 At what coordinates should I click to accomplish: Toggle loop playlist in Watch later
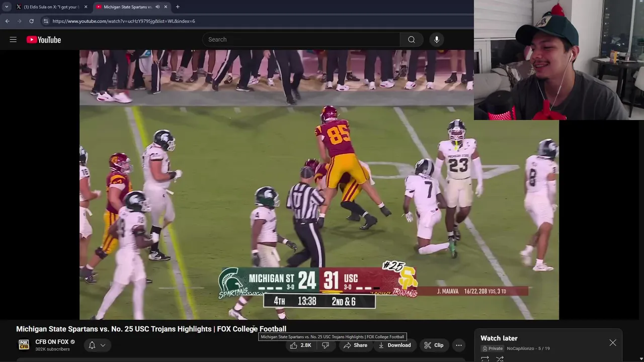tap(485, 359)
